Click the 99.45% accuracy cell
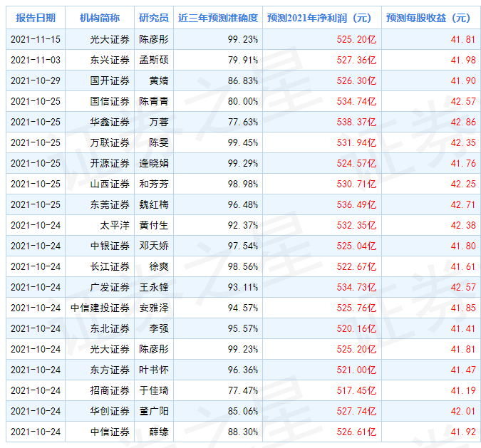This screenshot has width=481, height=448. (x=242, y=142)
